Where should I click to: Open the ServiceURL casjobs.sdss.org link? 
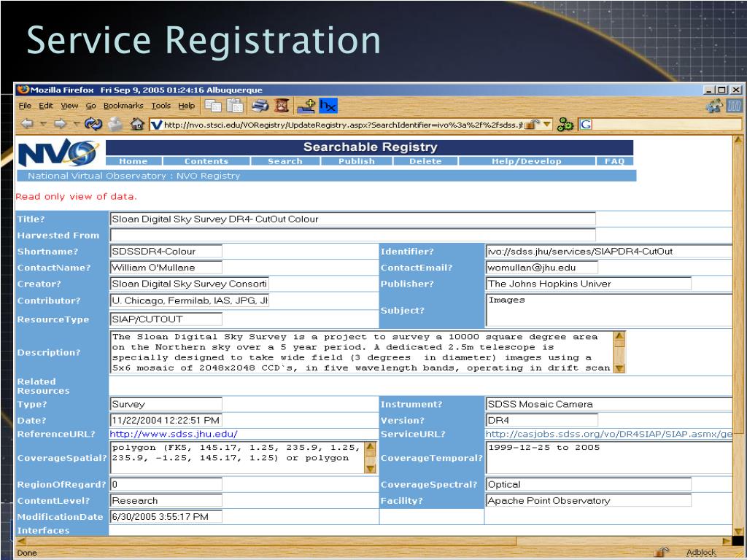[609, 434]
